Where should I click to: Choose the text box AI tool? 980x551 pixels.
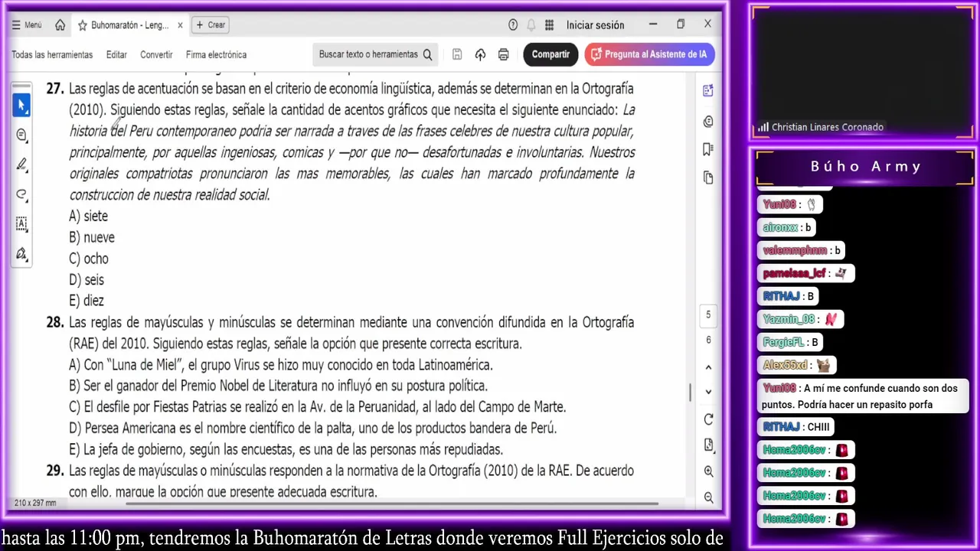21,223
